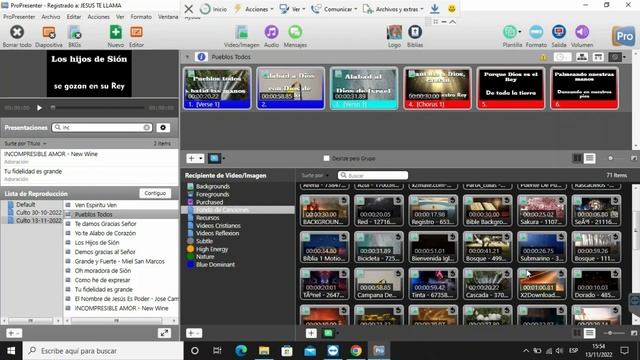Click the Inicio button
The width and height of the screenshot is (640, 360).
click(214, 9)
